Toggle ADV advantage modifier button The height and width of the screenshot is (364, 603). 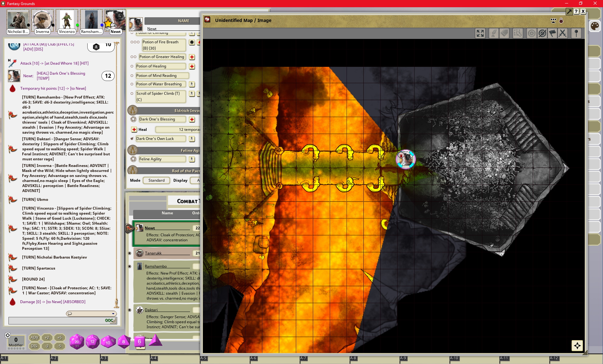(x=35, y=338)
